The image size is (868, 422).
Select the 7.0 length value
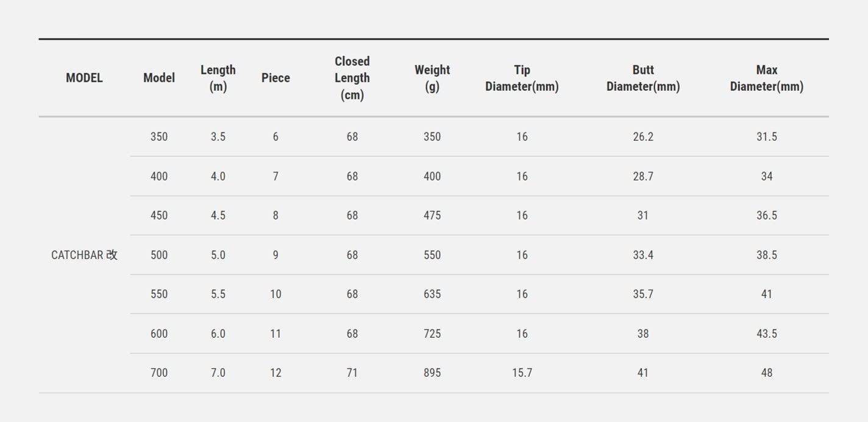pyautogui.click(x=218, y=373)
